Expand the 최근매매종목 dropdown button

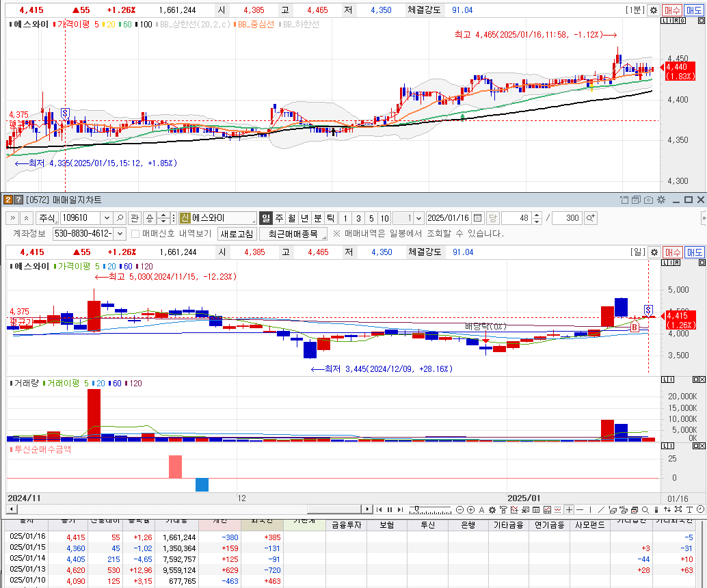coord(293,234)
